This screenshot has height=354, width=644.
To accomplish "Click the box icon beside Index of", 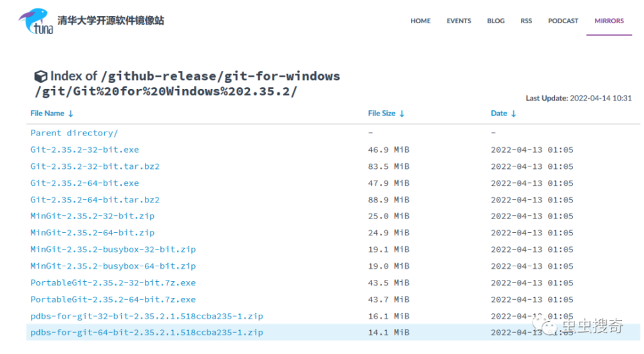I will pyautogui.click(x=40, y=76).
